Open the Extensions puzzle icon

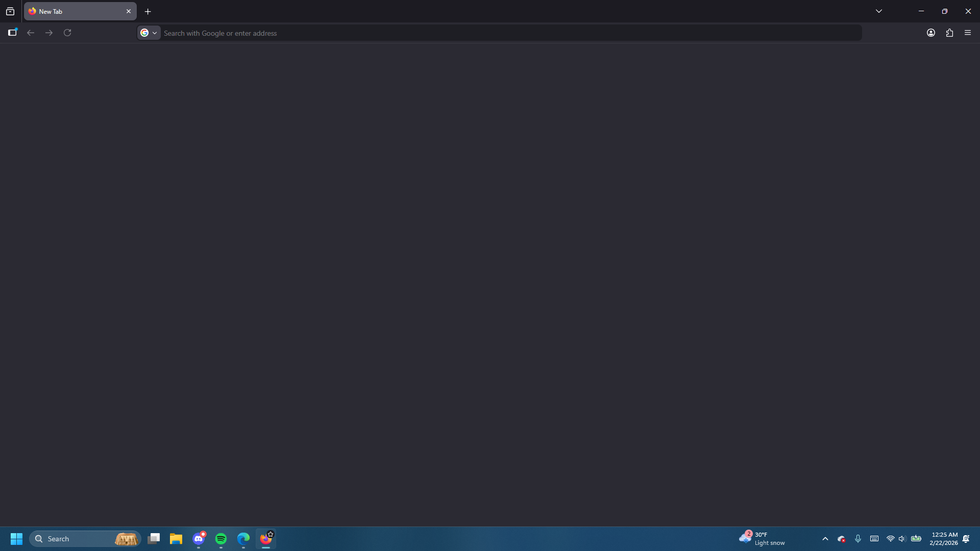point(949,33)
